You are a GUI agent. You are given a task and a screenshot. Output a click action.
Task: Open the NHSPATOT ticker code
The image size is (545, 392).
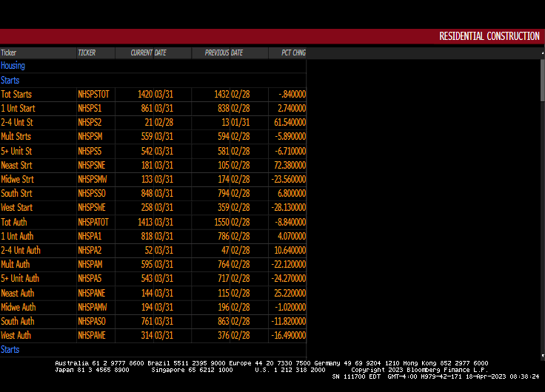click(x=93, y=222)
